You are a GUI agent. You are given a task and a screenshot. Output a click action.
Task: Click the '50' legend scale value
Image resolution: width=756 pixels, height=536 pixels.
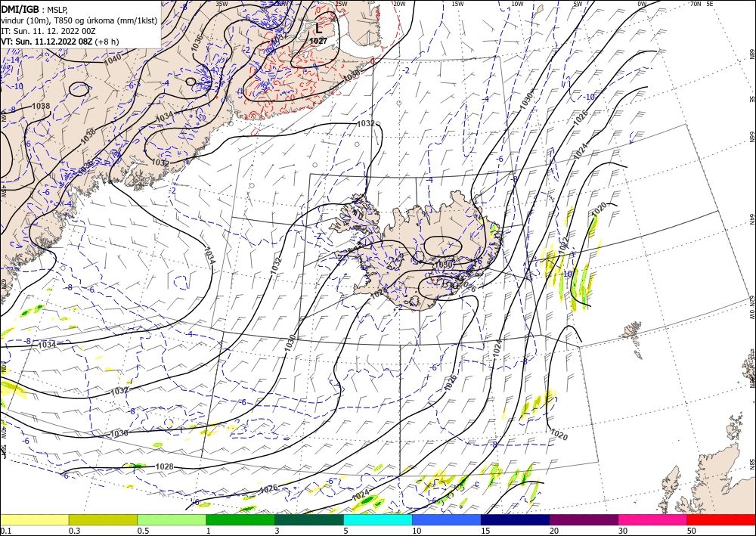tap(692, 531)
